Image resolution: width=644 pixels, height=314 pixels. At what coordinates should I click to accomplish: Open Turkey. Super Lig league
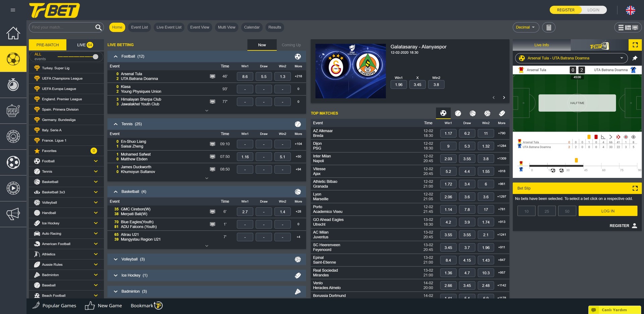coord(66,68)
